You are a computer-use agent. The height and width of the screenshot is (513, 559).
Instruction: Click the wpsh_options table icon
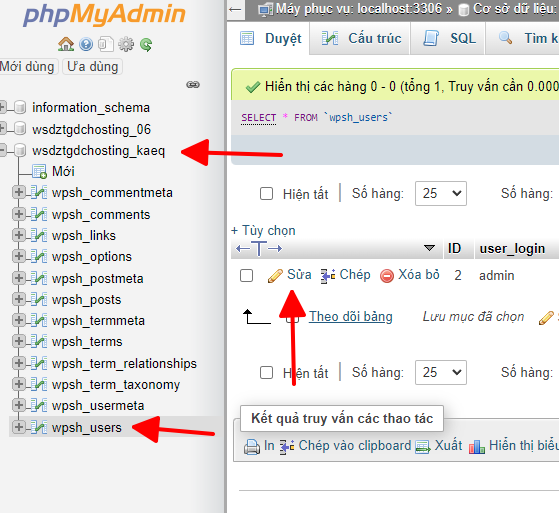[39, 256]
